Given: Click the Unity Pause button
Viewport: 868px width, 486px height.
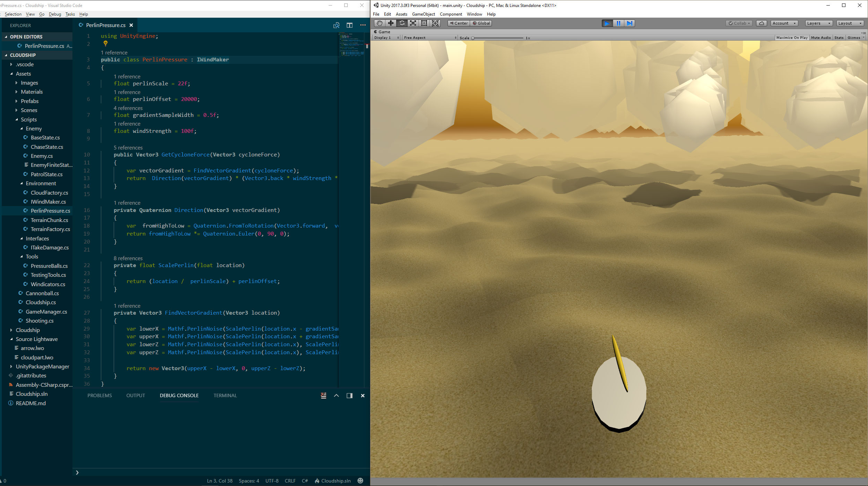Looking at the screenshot, I should [618, 23].
